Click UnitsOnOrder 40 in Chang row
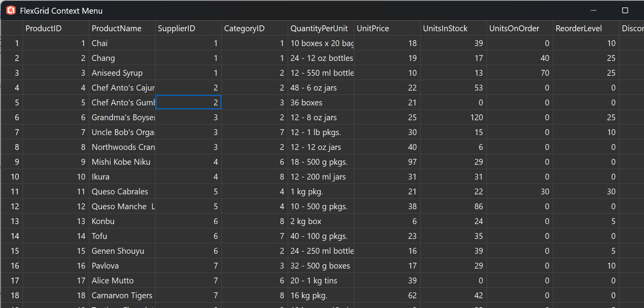This screenshot has height=308, width=644. tap(520, 58)
